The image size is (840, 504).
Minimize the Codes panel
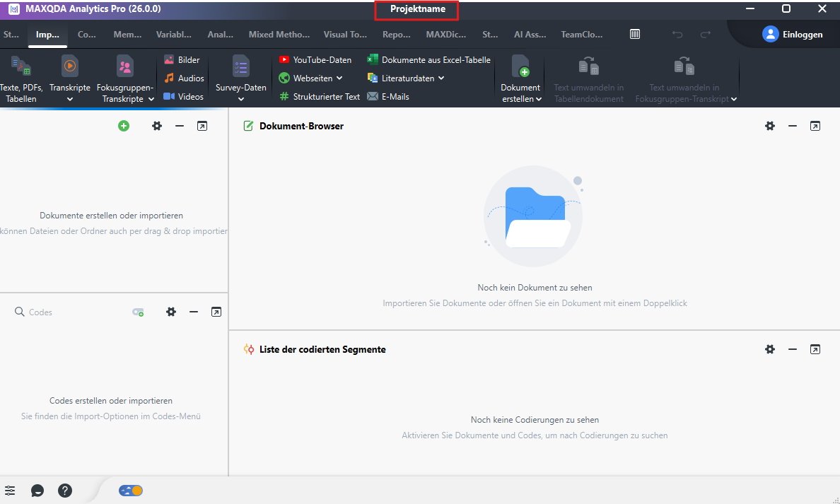click(194, 312)
